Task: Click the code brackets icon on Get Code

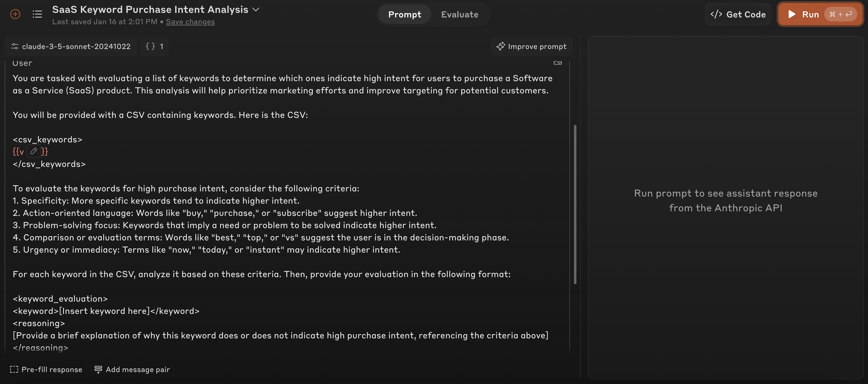Action: [x=716, y=14]
